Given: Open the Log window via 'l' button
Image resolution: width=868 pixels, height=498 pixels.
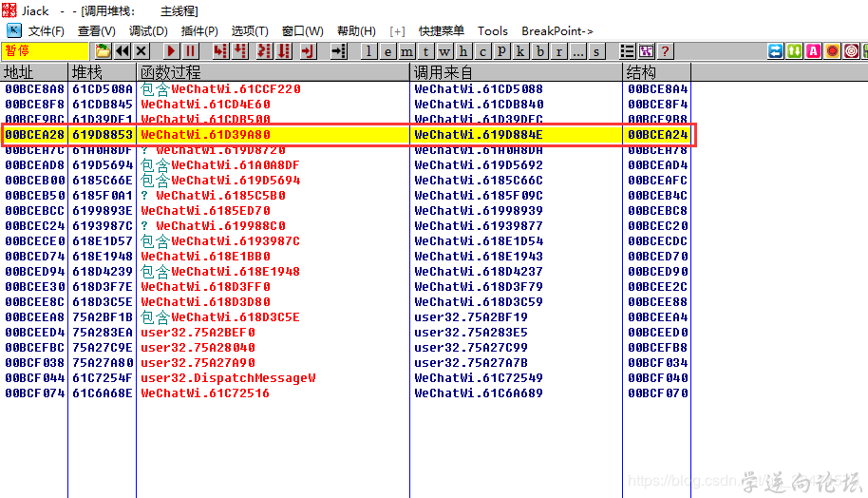Looking at the screenshot, I should point(368,51).
